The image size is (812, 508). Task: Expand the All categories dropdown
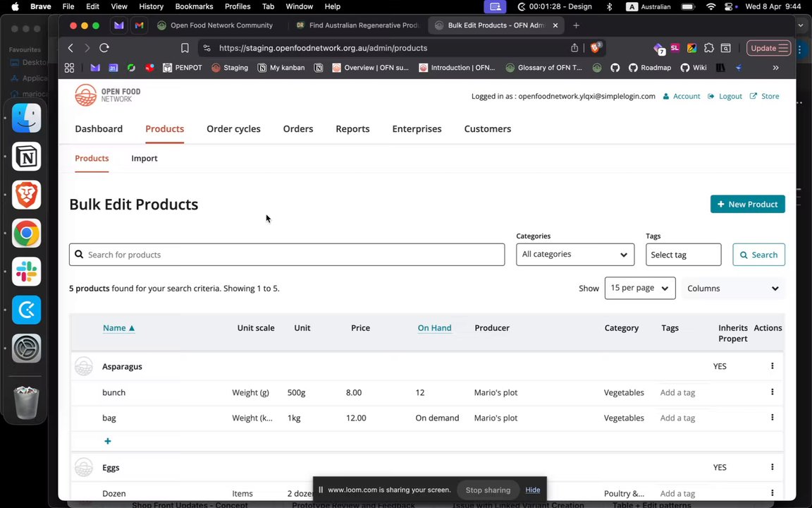(x=574, y=255)
